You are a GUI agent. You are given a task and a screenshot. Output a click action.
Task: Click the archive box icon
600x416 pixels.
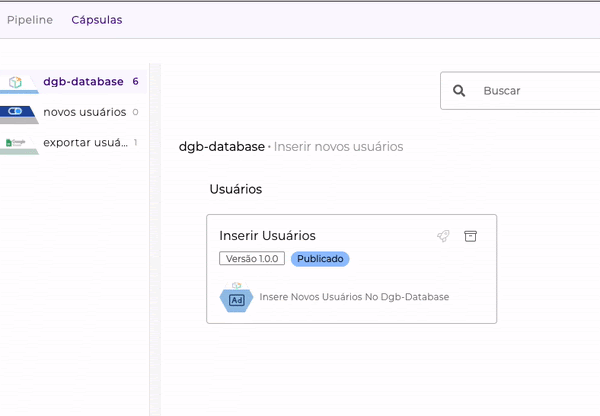coord(471,236)
